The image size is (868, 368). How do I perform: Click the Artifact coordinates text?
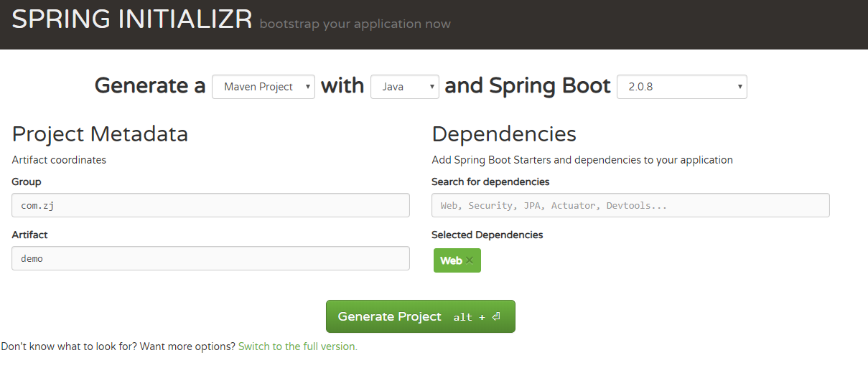pyautogui.click(x=59, y=160)
